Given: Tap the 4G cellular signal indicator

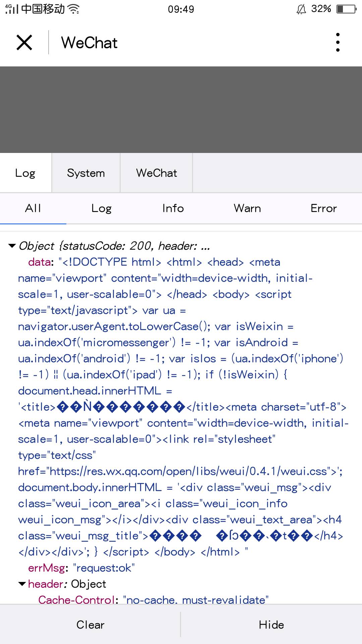Looking at the screenshot, I should tap(12, 9).
